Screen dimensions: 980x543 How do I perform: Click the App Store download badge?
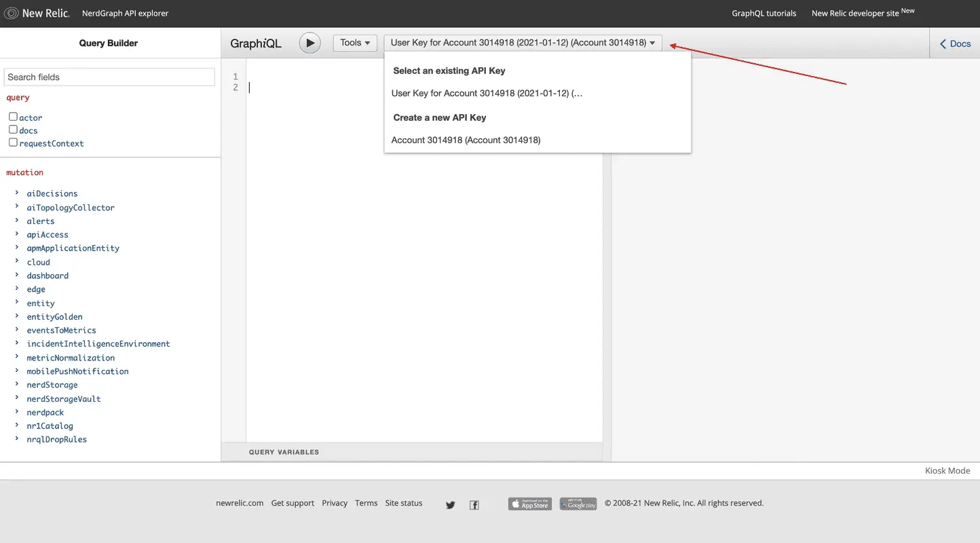click(529, 504)
